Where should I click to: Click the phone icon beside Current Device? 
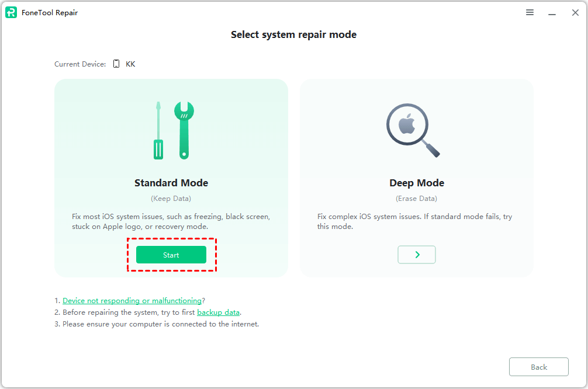point(116,64)
